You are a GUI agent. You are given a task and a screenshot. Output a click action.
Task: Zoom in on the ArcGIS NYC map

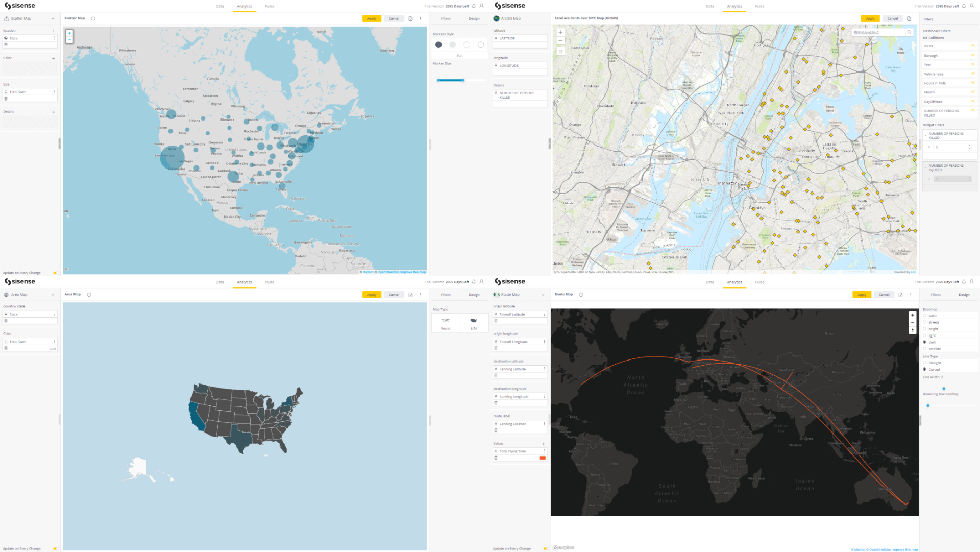click(560, 33)
